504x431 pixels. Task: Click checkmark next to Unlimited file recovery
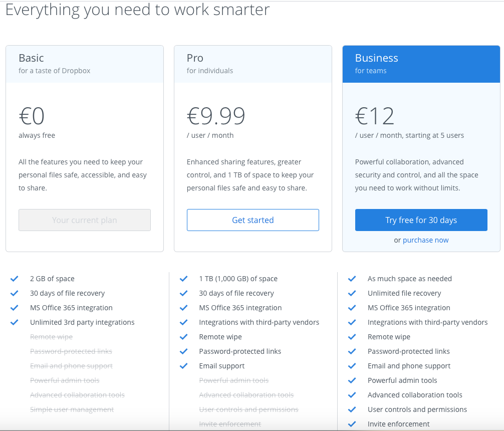352,293
